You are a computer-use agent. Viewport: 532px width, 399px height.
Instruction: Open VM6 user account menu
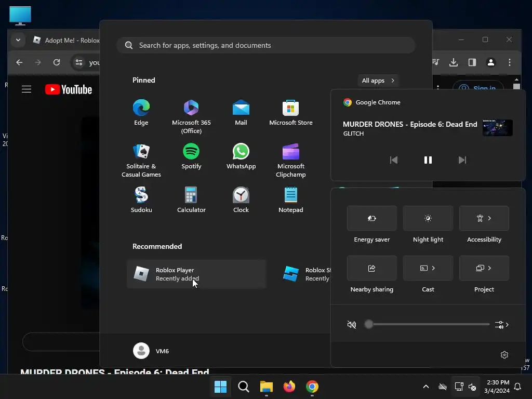coord(151,351)
